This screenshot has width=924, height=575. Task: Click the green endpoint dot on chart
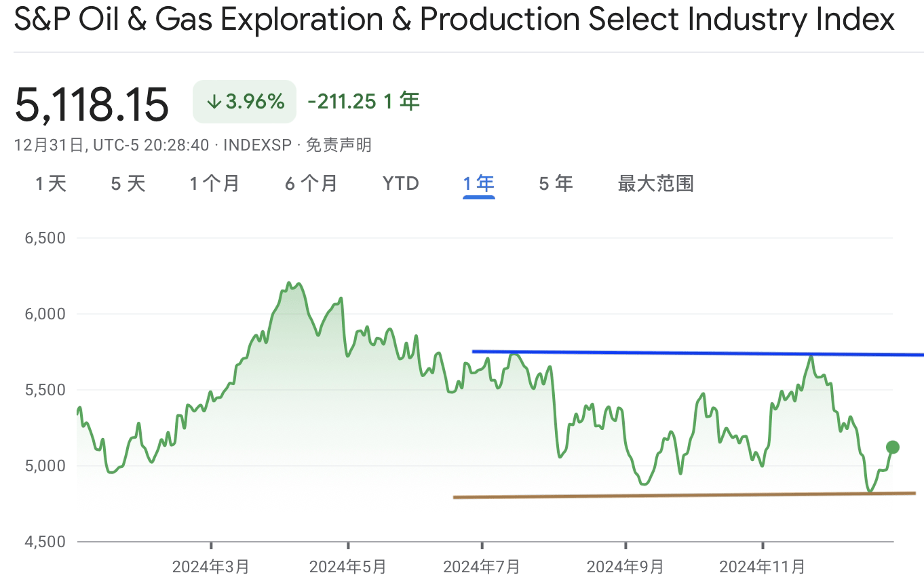[893, 447]
